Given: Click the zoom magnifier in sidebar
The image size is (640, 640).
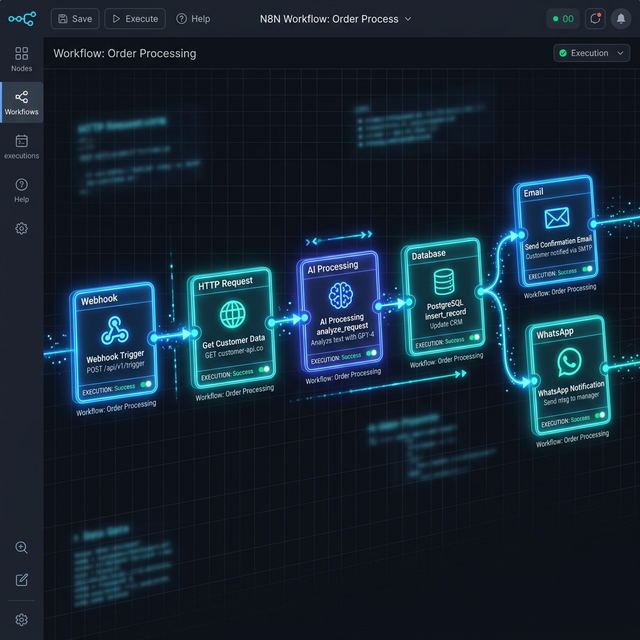Looking at the screenshot, I should 21,547.
